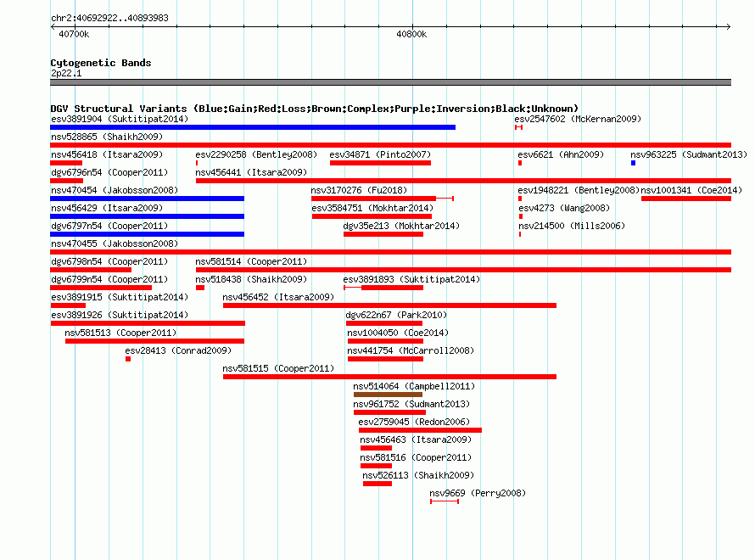The height and width of the screenshot is (560, 755).
Task: Open esv3891926 (Suktitipat2014) variant
Action: [120, 315]
